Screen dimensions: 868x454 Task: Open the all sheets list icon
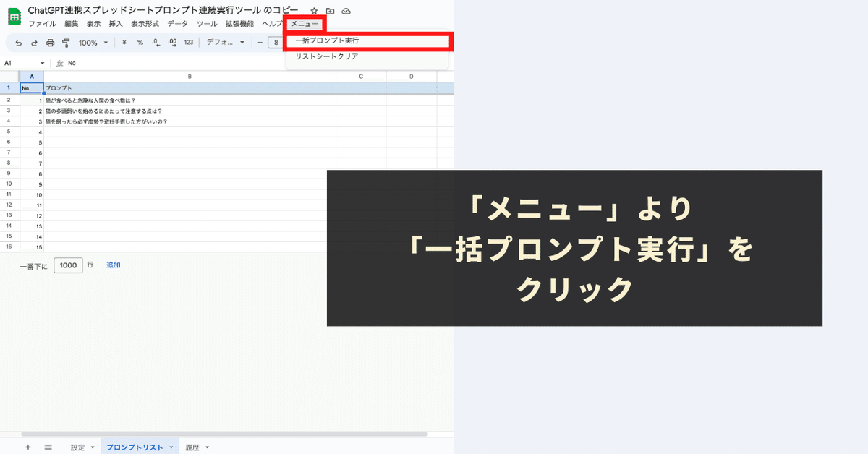coord(48,447)
